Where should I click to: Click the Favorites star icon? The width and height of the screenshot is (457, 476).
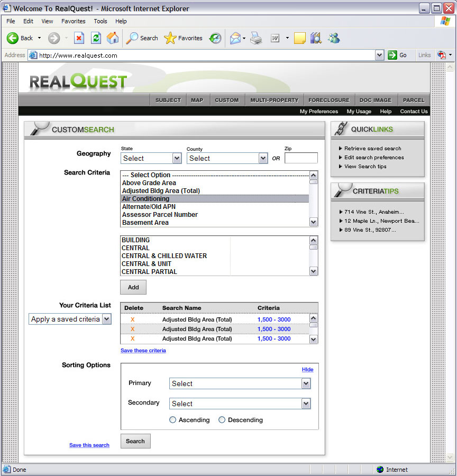pos(170,38)
